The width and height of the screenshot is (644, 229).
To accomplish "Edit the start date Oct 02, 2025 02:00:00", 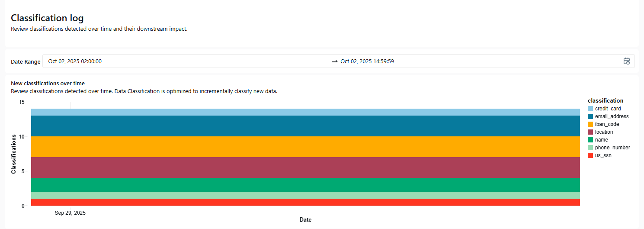I will tap(75, 61).
